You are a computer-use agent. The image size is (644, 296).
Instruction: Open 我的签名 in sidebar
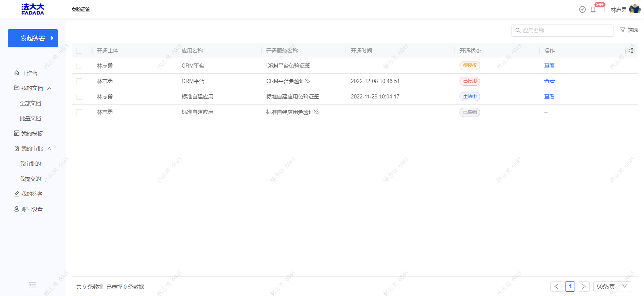tap(32, 194)
